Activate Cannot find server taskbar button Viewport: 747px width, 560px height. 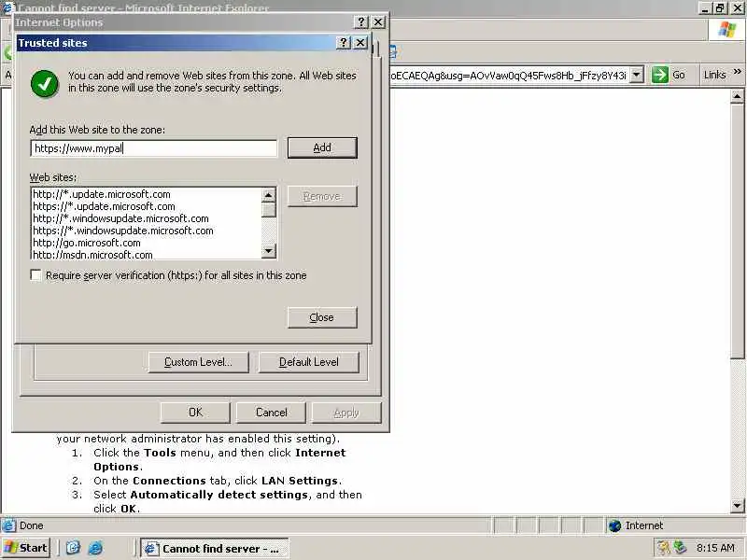[x=215, y=549]
